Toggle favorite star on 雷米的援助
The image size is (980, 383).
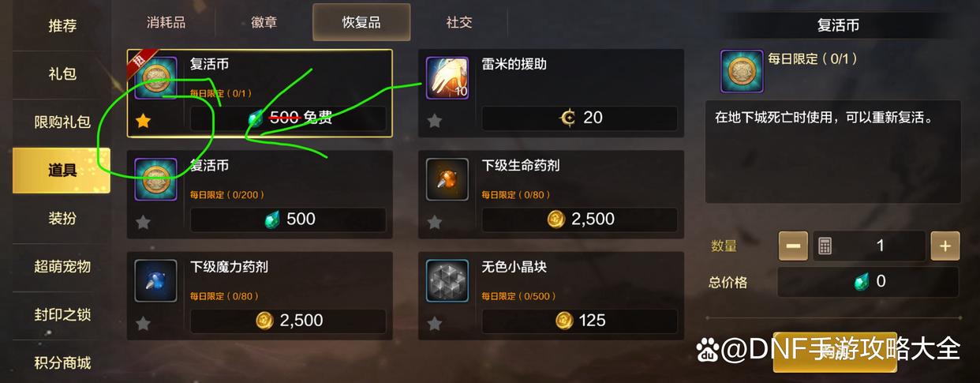435,121
